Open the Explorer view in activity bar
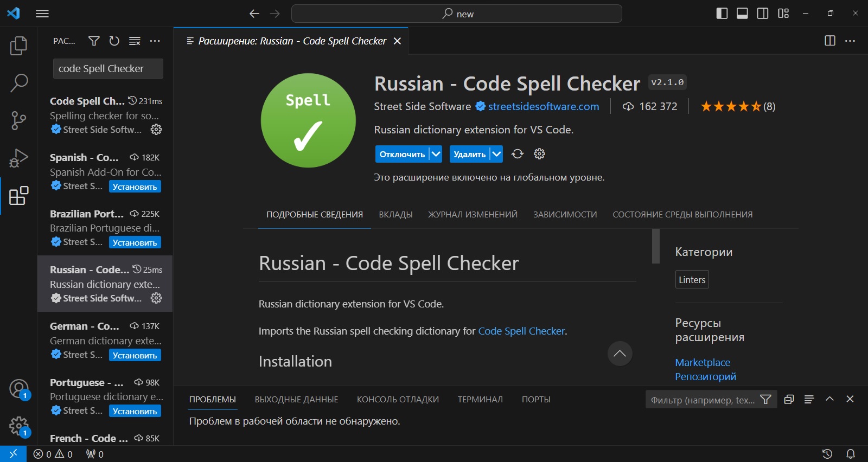This screenshot has height=462, width=868. click(x=18, y=46)
